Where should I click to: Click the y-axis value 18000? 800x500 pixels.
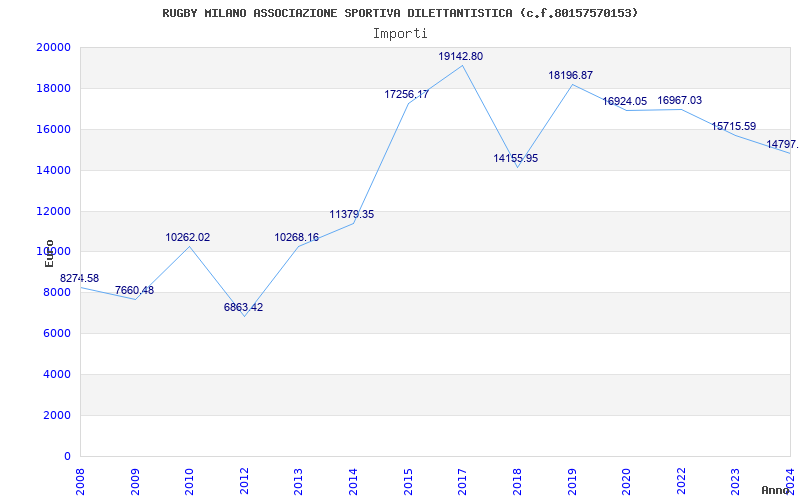pos(53,88)
